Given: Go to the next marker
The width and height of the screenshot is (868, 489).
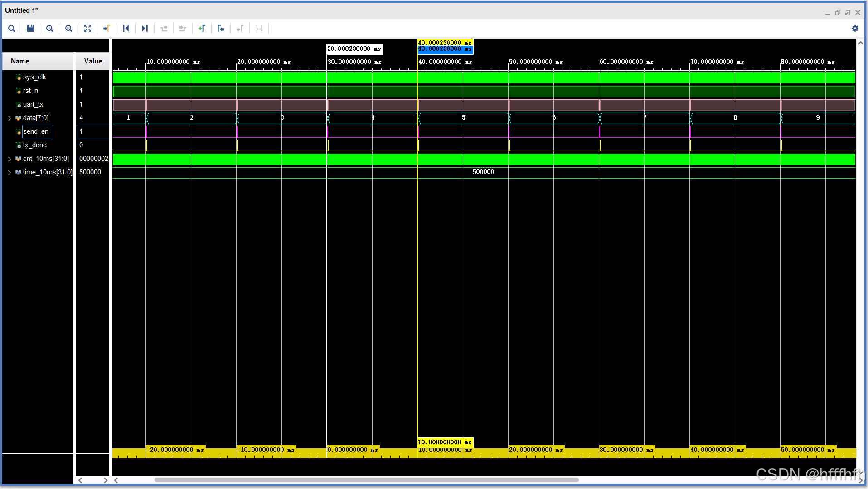Looking at the screenshot, I should 240,29.
